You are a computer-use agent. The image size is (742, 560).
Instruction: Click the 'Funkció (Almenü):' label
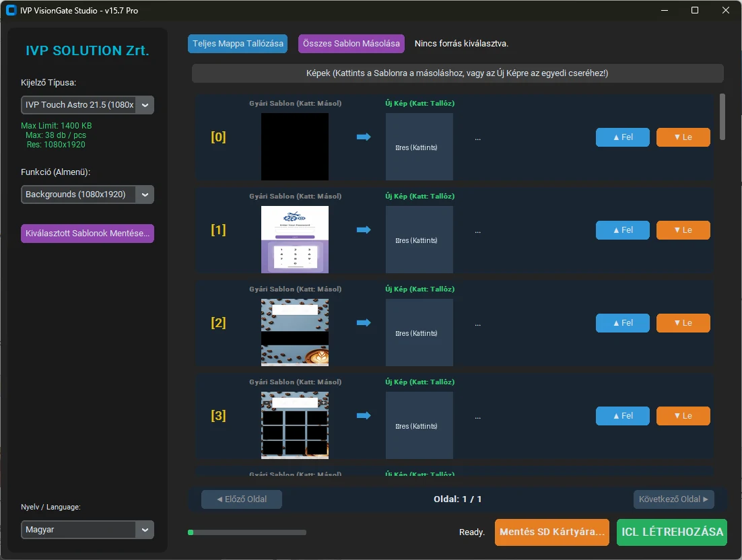pyautogui.click(x=55, y=172)
